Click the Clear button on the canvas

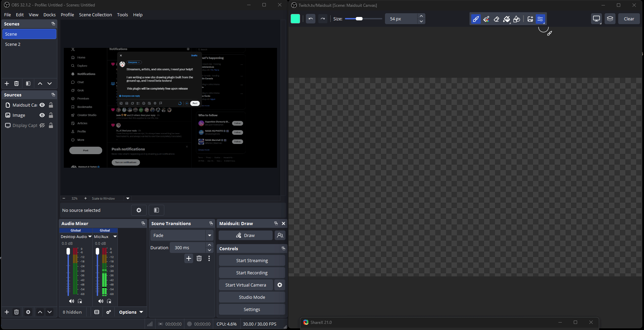629,19
